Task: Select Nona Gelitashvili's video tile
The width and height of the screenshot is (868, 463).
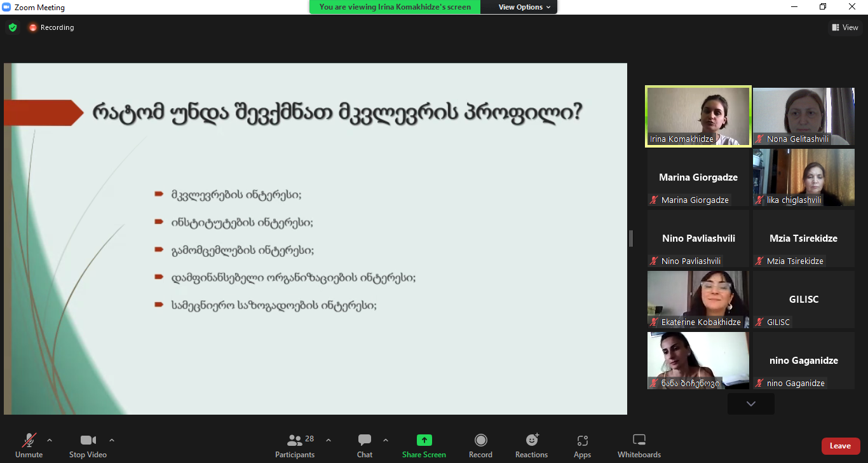Action: tap(804, 116)
